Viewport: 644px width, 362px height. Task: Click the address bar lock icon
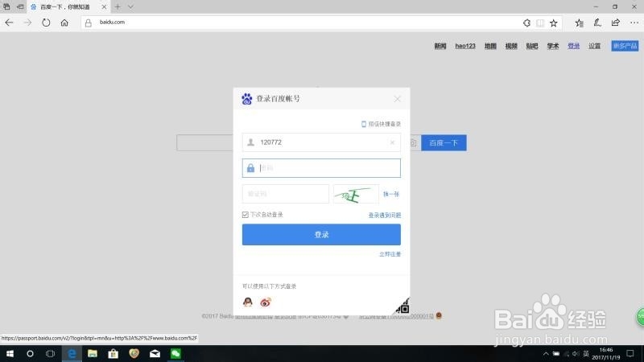click(x=88, y=23)
